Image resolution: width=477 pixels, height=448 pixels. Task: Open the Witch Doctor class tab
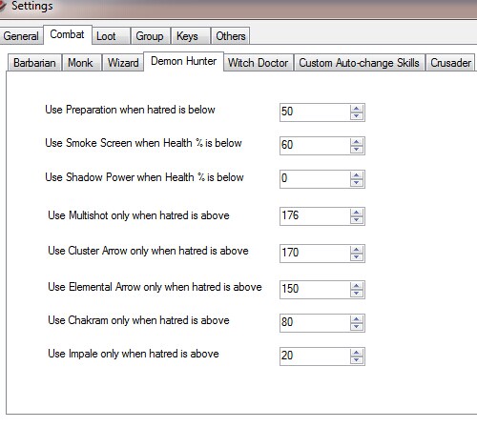259,63
